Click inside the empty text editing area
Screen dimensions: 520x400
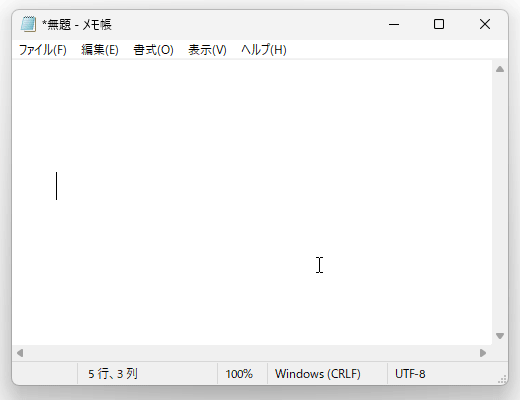coord(252,203)
